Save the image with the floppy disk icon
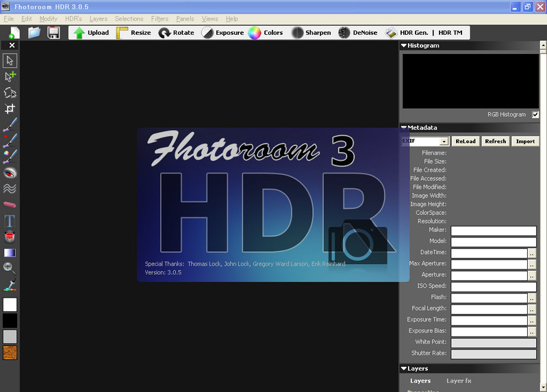The width and height of the screenshot is (547, 392). pos(53,33)
